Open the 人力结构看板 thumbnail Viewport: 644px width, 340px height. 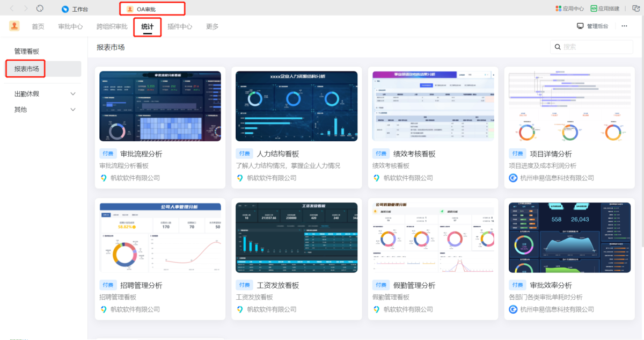[296, 106]
